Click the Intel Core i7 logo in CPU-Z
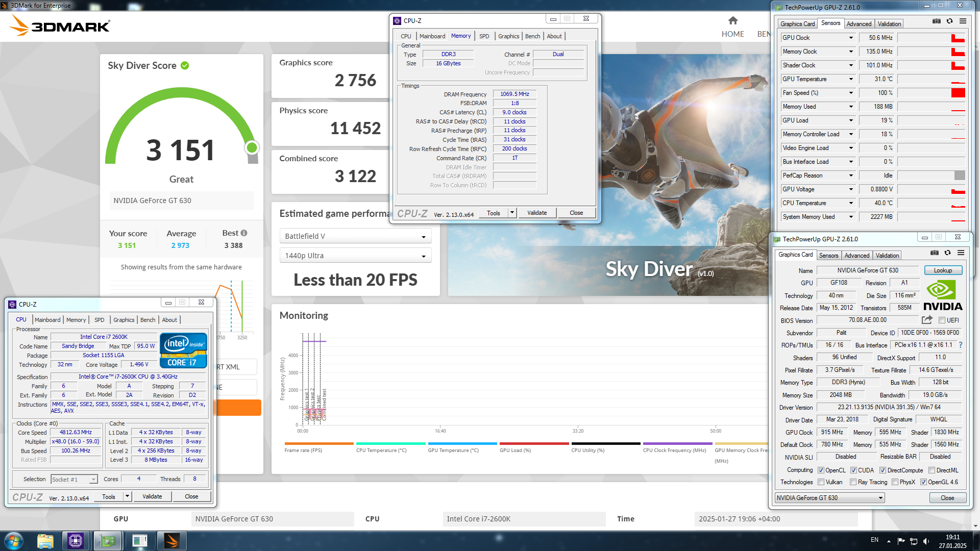 tap(183, 350)
